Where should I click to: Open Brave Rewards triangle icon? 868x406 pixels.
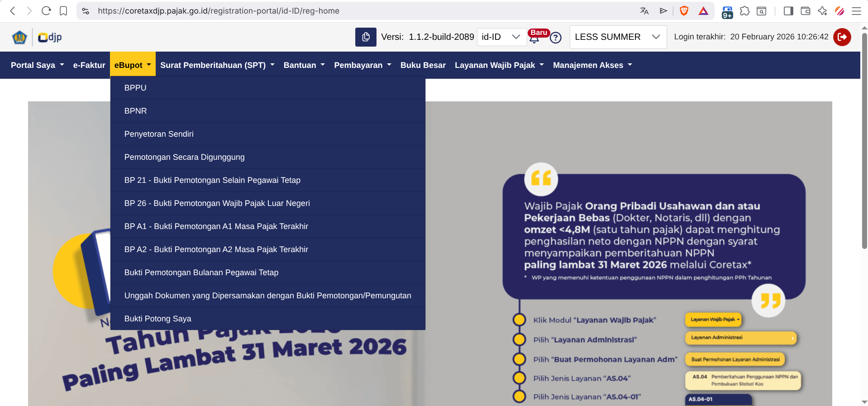coord(703,11)
